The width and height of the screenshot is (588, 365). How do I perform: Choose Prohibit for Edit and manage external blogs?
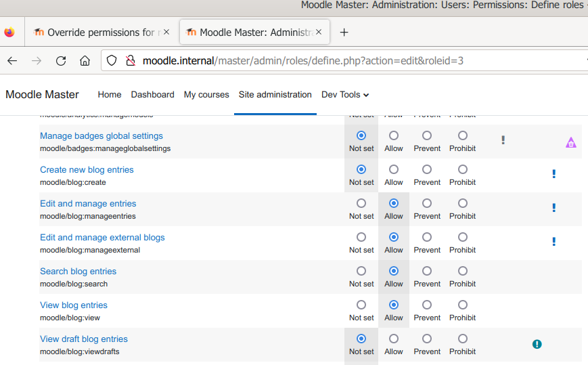[x=463, y=237]
